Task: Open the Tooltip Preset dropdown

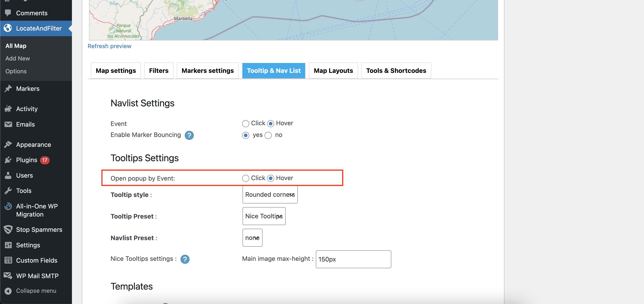Action: (x=264, y=216)
